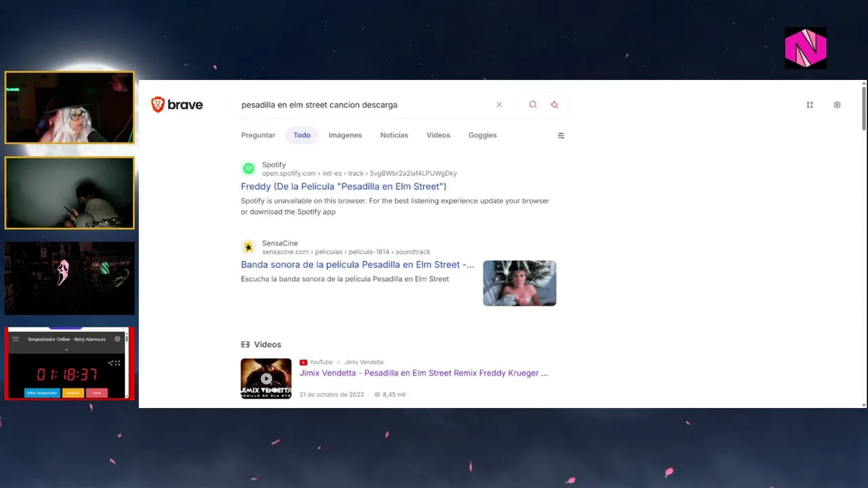Click the 'Spotify is unavailable on this browser' snippet
Screen dimensions: 868x488
coord(395,206)
